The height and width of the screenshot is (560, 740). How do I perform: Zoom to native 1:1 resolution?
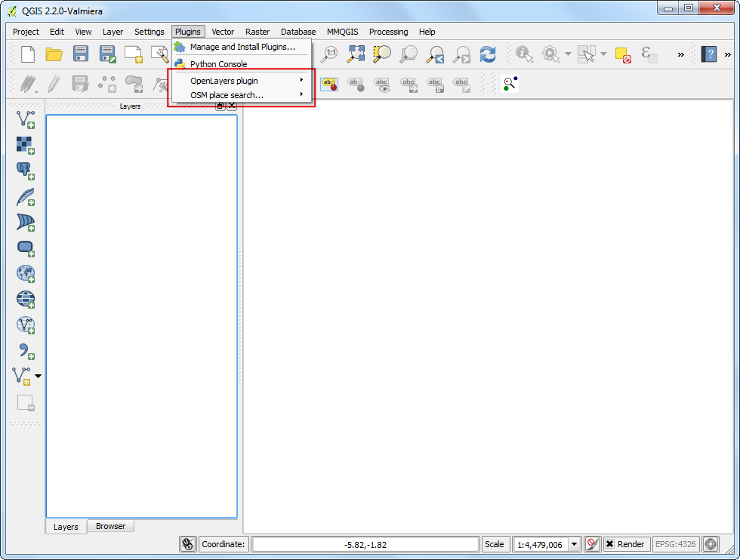click(x=329, y=54)
